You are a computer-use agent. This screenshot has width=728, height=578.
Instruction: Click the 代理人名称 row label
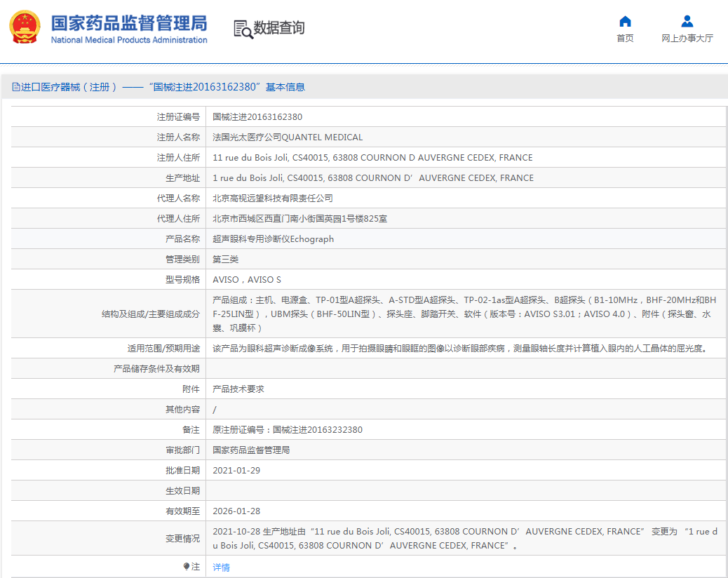[x=178, y=199]
